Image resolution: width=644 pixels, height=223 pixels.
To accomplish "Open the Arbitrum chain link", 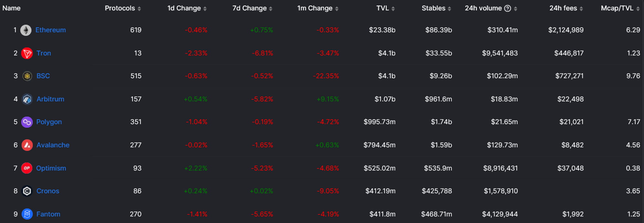I will coord(50,99).
